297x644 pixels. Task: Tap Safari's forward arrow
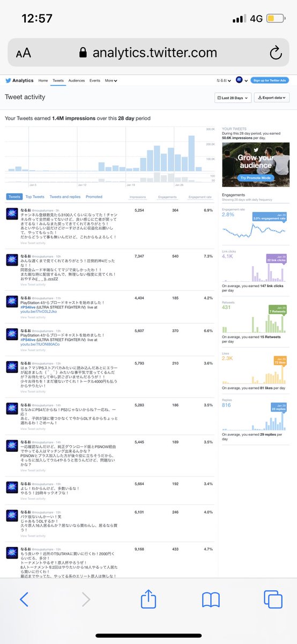(x=86, y=599)
